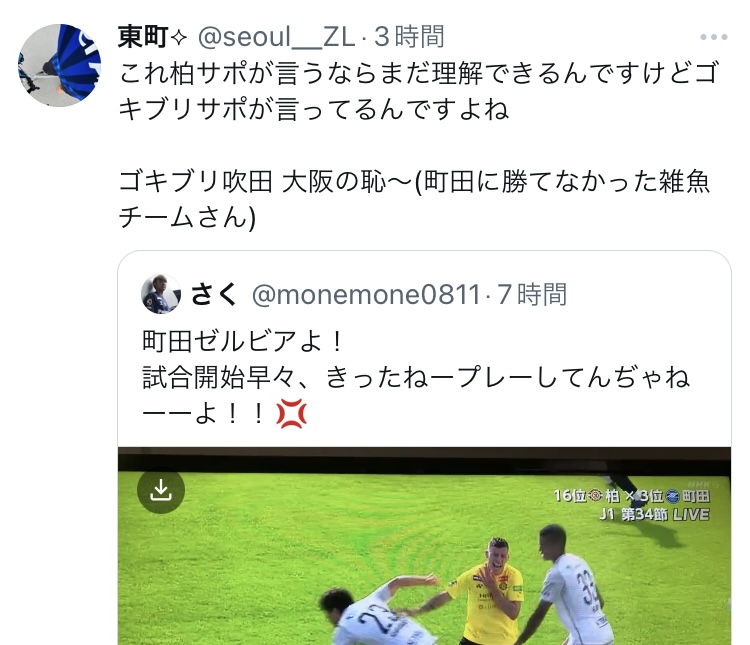Open the 3時間 timestamp of main tweet
This screenshot has height=645, width=750.
point(409,37)
